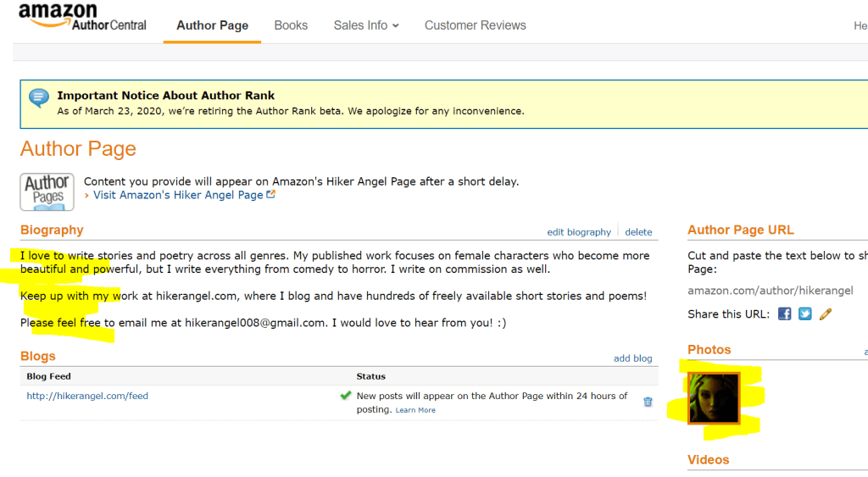Click the green checkmark status icon
This screenshot has width=868, height=477.
(346, 396)
